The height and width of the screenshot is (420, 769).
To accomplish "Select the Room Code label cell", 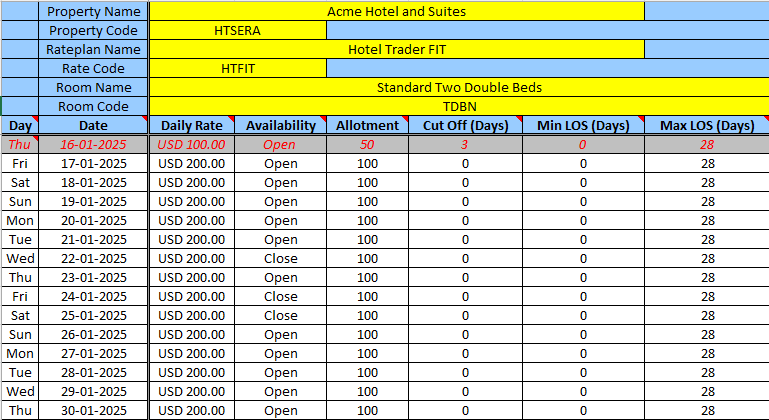I will pyautogui.click(x=93, y=106).
